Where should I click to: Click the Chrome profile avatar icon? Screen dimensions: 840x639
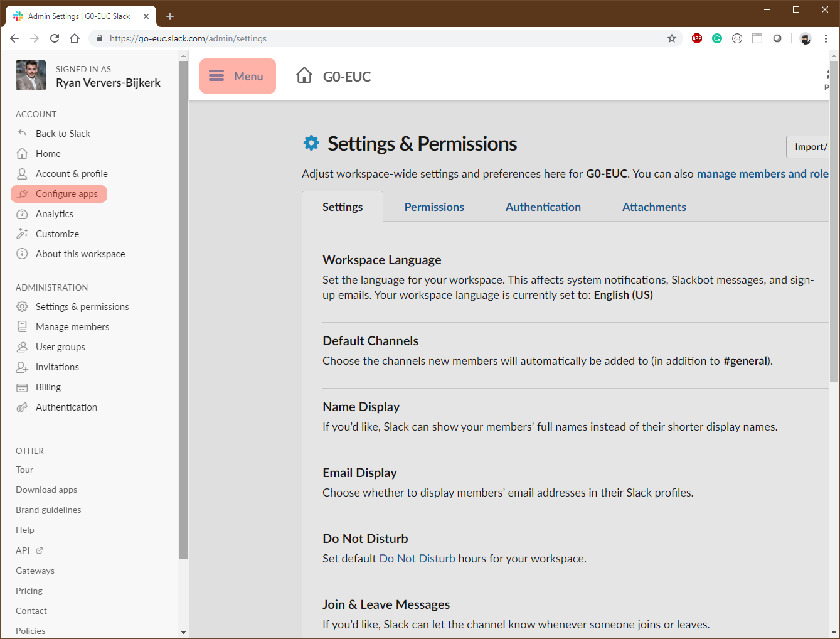tap(805, 38)
